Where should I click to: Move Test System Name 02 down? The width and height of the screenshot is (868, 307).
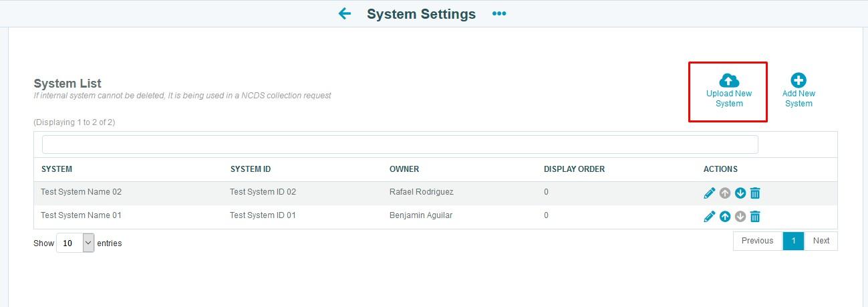(x=740, y=193)
